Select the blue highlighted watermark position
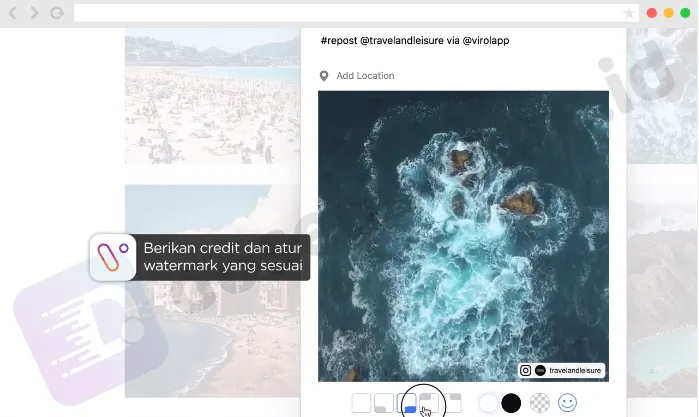The width and height of the screenshot is (699, 417). [407, 403]
